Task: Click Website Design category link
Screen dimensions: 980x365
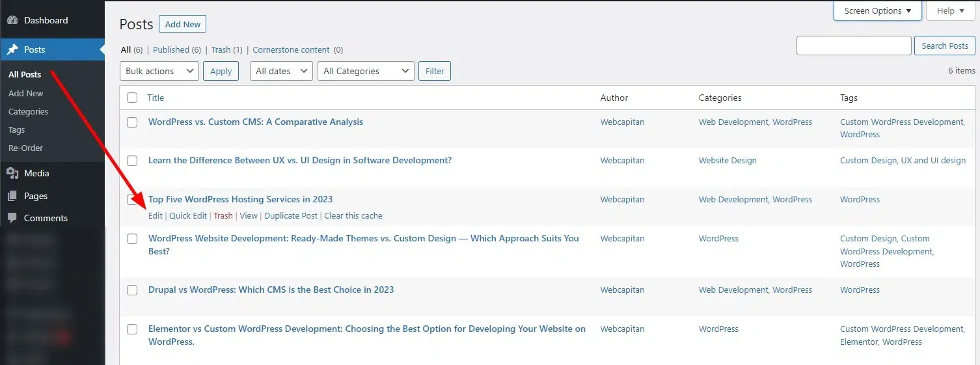Action: click(x=728, y=160)
